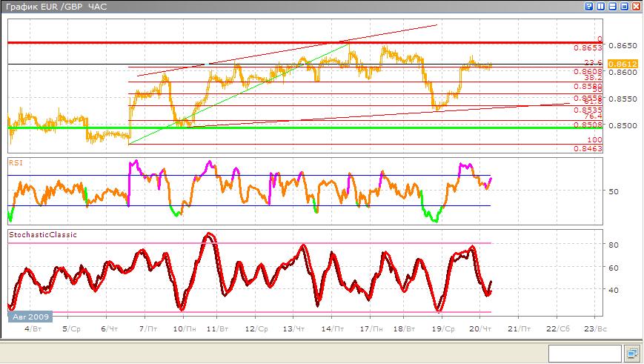This screenshot has height=364, width=644.
Task: Select the 23.6 Fibonacci level label
Action: click(x=592, y=63)
